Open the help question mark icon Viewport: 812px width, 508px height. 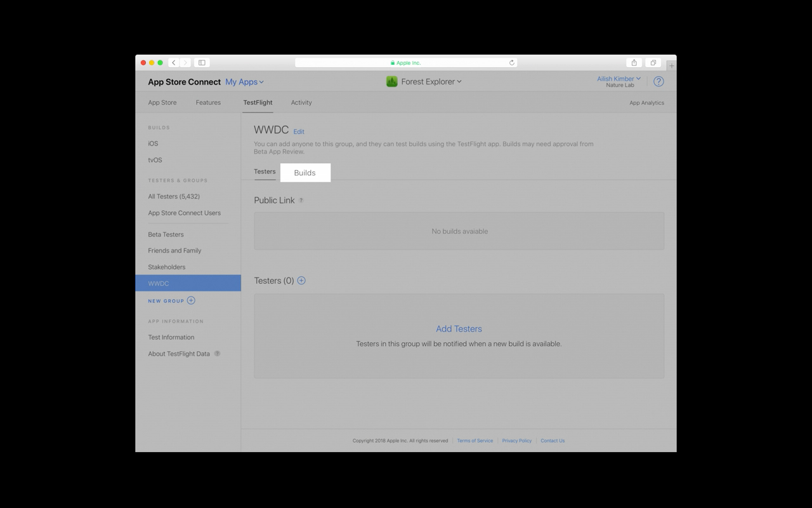point(658,81)
